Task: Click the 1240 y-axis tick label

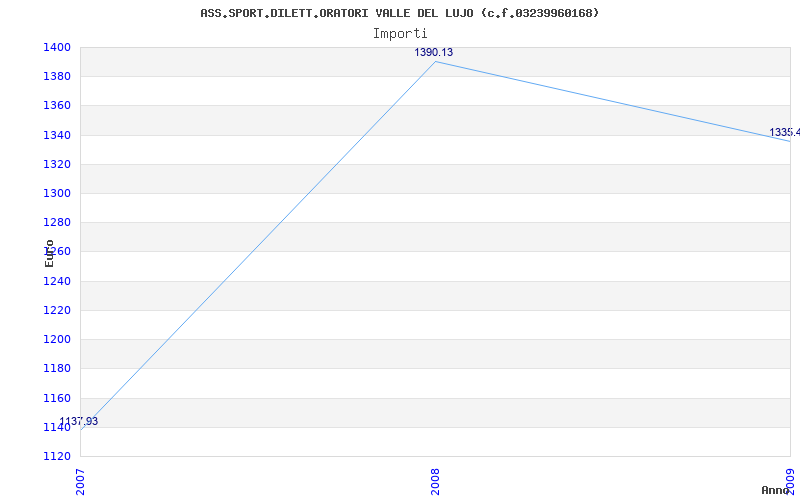Action: 56,281
